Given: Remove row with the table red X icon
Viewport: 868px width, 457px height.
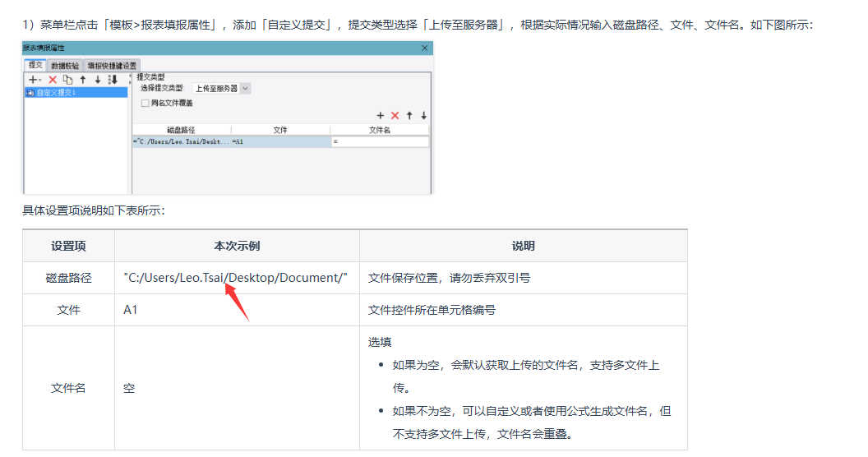Looking at the screenshot, I should (395, 116).
